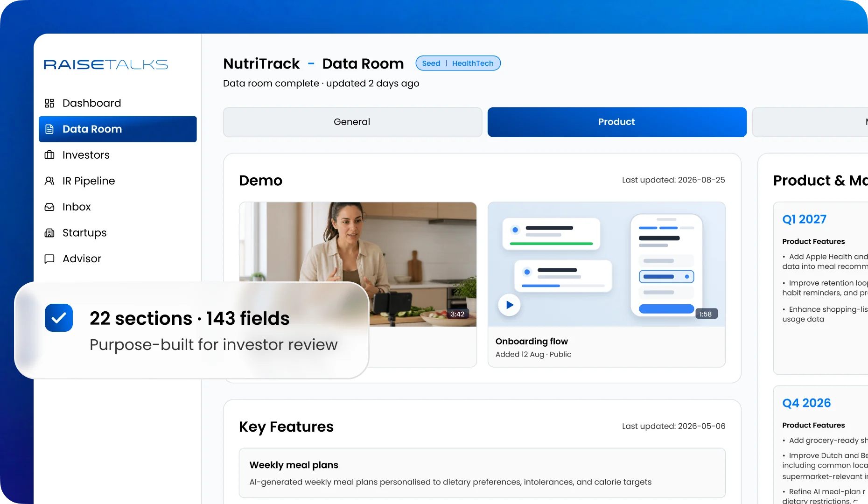Click the Advisor chat bubble icon
Image resolution: width=868 pixels, height=504 pixels.
click(x=49, y=259)
